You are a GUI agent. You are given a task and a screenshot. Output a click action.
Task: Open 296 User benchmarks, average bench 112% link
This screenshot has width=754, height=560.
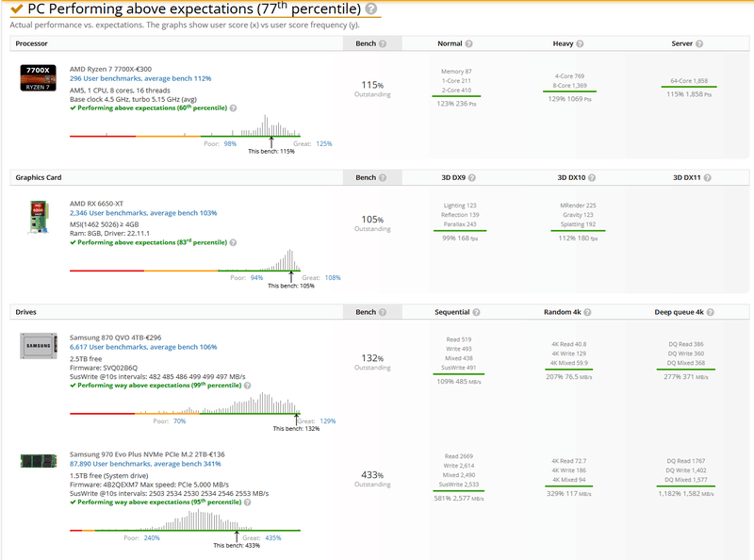(140, 78)
